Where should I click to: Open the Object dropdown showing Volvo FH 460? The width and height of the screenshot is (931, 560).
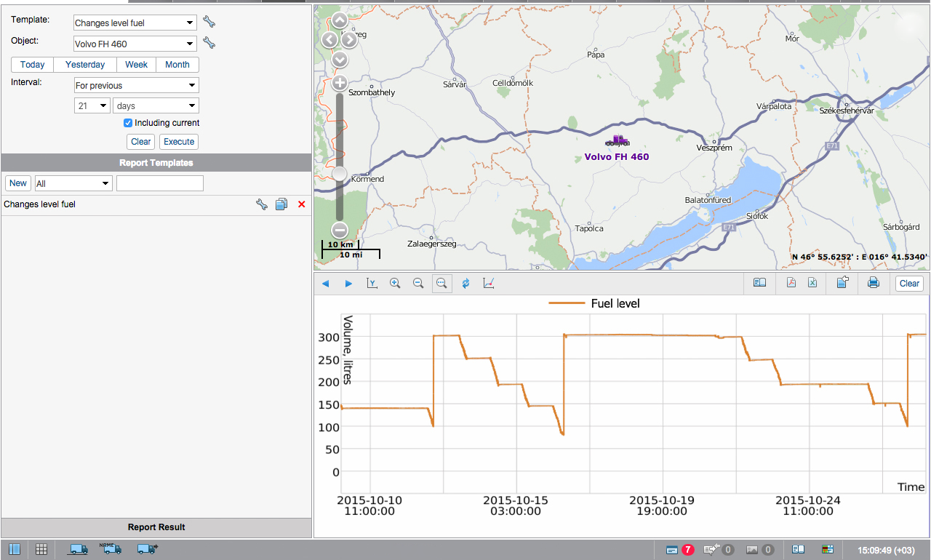[x=135, y=44]
